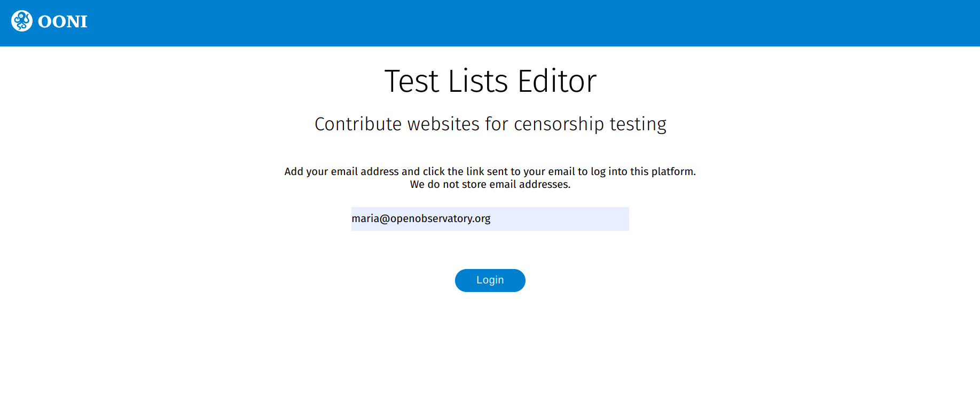This screenshot has height=403, width=980.
Task: Click the word "Lists" in the title
Action: click(x=478, y=81)
